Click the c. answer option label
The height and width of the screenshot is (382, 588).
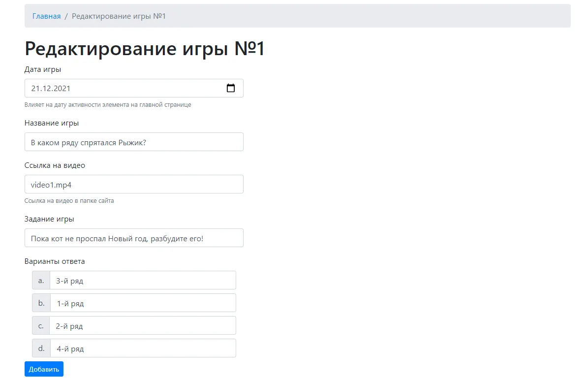(x=40, y=325)
